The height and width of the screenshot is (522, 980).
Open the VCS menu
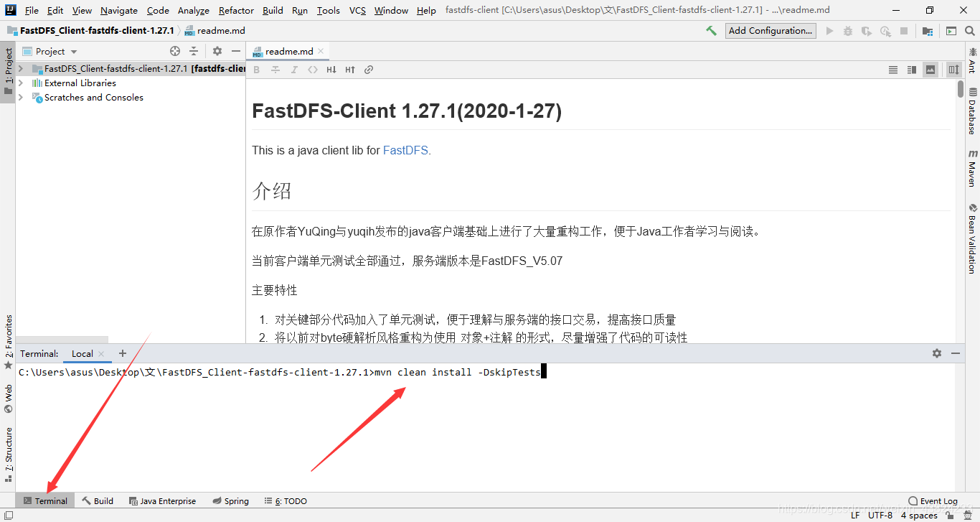357,10
